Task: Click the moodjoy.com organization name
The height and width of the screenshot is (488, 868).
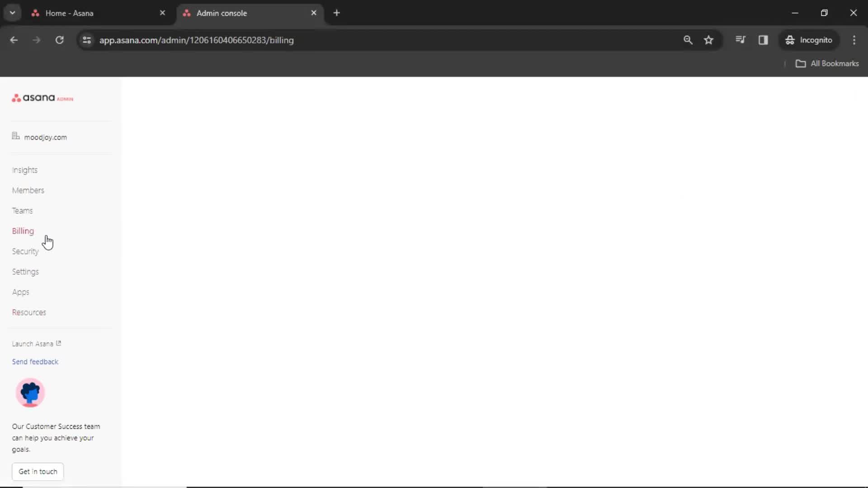Action: click(46, 137)
